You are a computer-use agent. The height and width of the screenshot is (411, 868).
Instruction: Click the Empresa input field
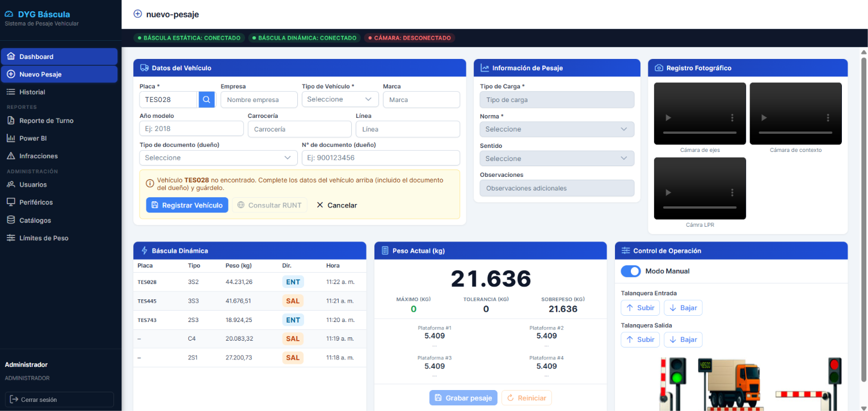click(x=259, y=100)
